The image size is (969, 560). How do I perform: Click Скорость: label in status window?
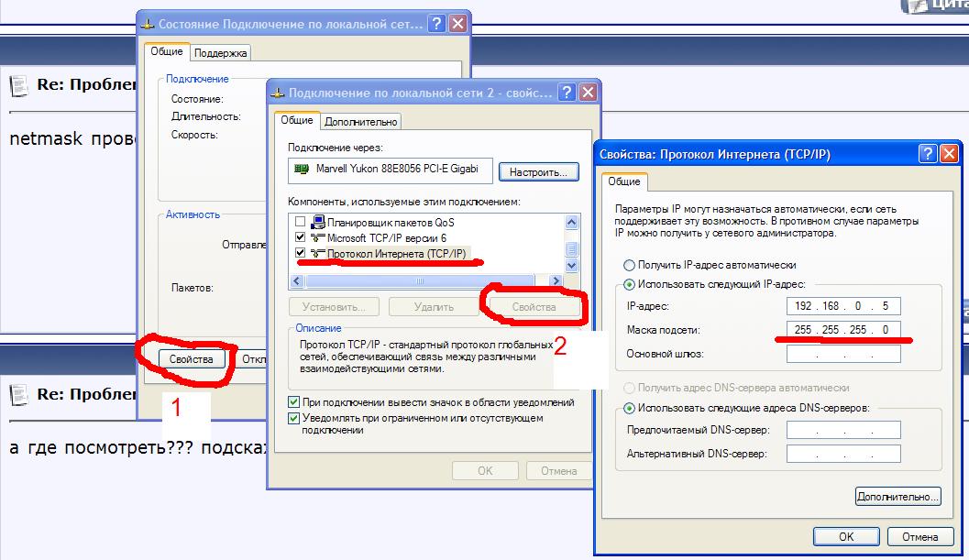194,135
